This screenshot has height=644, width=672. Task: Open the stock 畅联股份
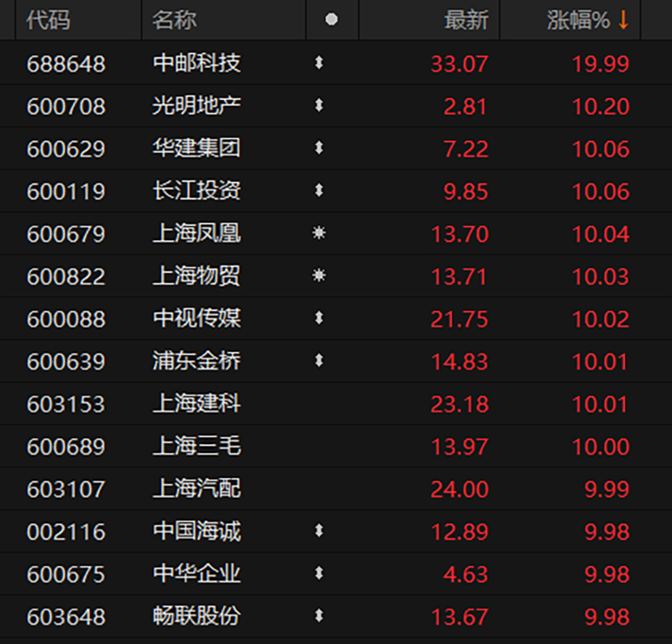pyautogui.click(x=197, y=615)
